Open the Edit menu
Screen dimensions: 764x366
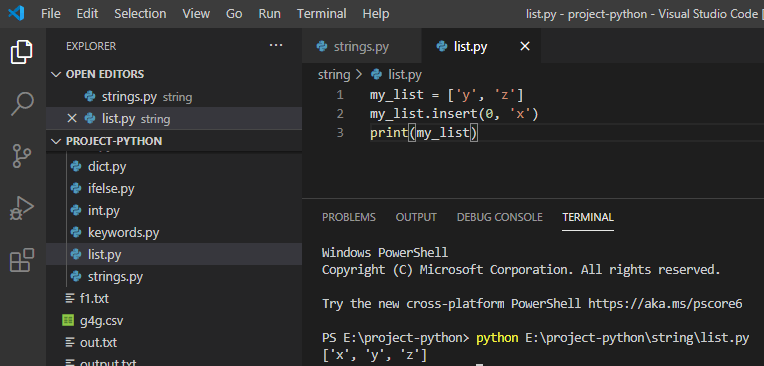[x=87, y=14]
